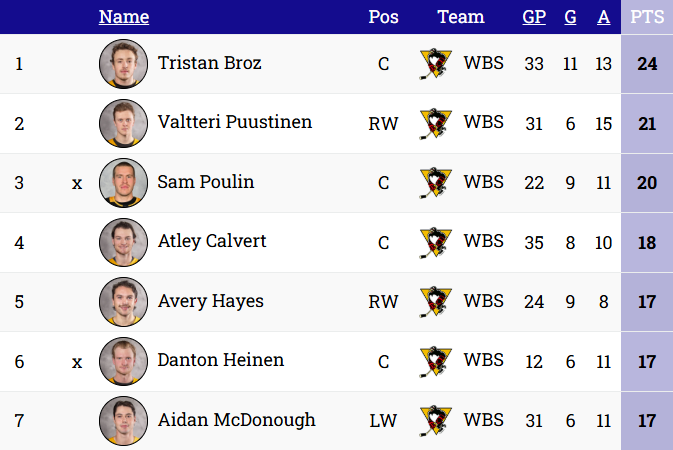Open Valtteri Puustinen's player page
The height and width of the screenshot is (450, 673).
(x=235, y=123)
